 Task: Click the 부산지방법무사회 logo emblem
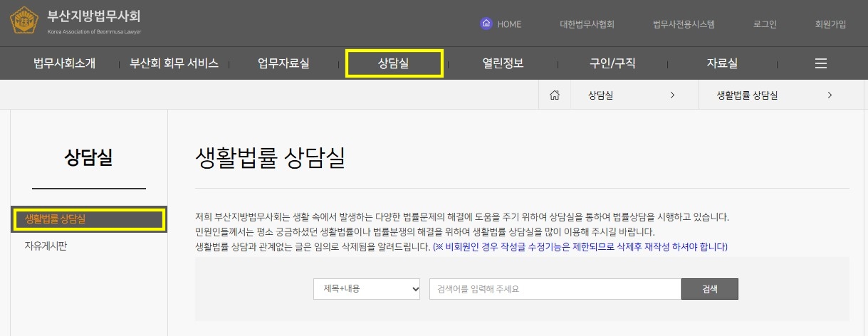(24, 21)
